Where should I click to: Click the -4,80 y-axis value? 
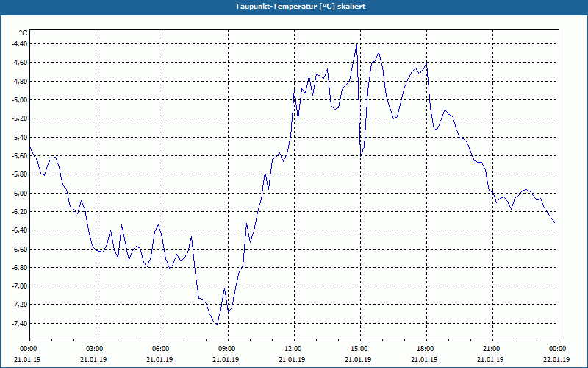pyautogui.click(x=19, y=81)
